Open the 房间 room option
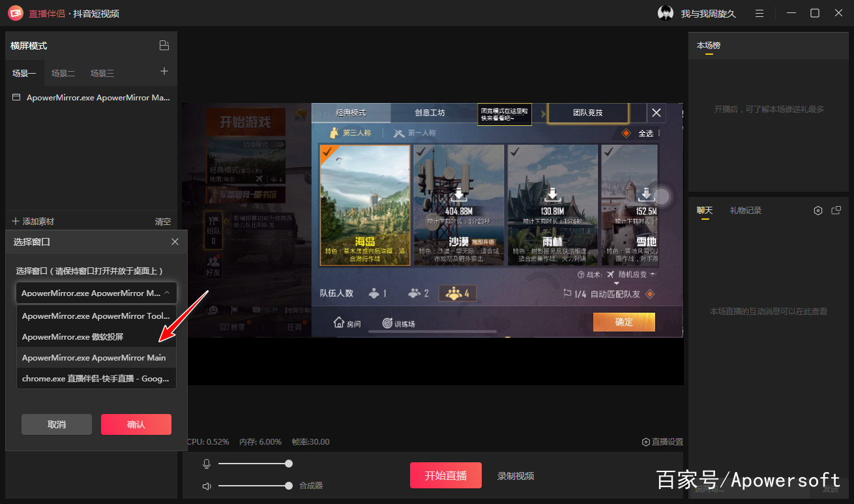The height and width of the screenshot is (504, 854). [347, 323]
